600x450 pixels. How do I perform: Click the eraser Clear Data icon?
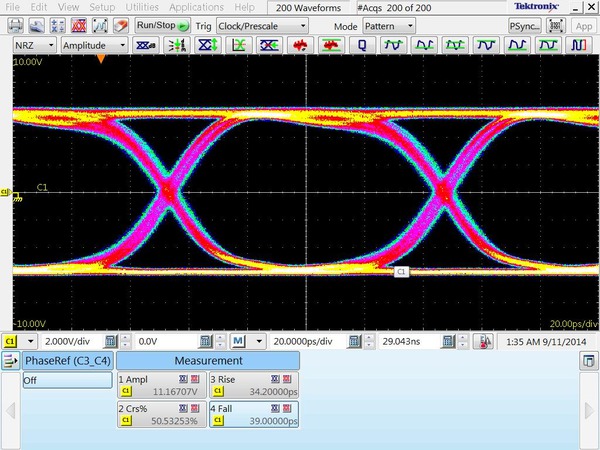point(121,26)
